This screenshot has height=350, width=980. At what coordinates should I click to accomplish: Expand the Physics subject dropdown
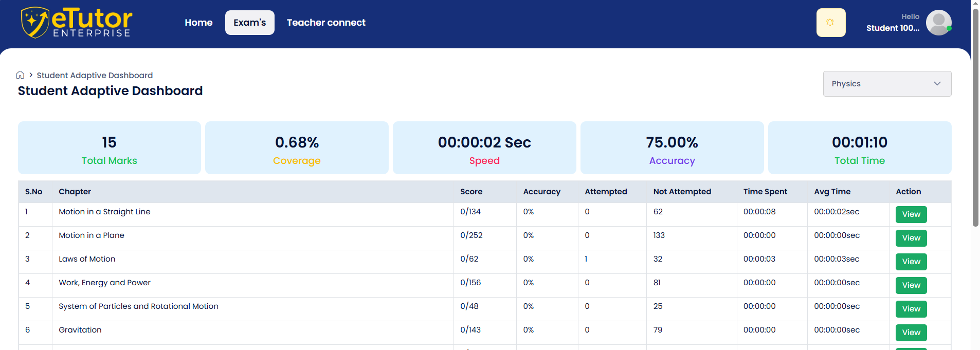tap(887, 84)
